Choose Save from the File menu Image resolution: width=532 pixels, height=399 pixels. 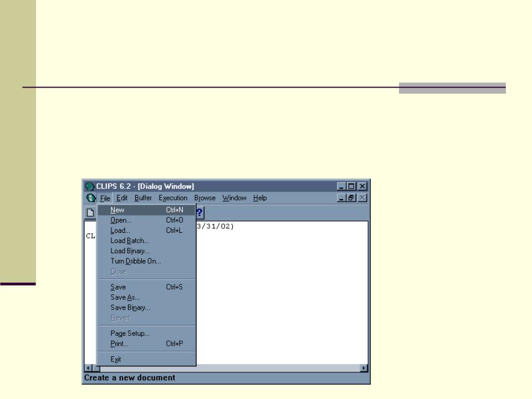click(x=146, y=287)
